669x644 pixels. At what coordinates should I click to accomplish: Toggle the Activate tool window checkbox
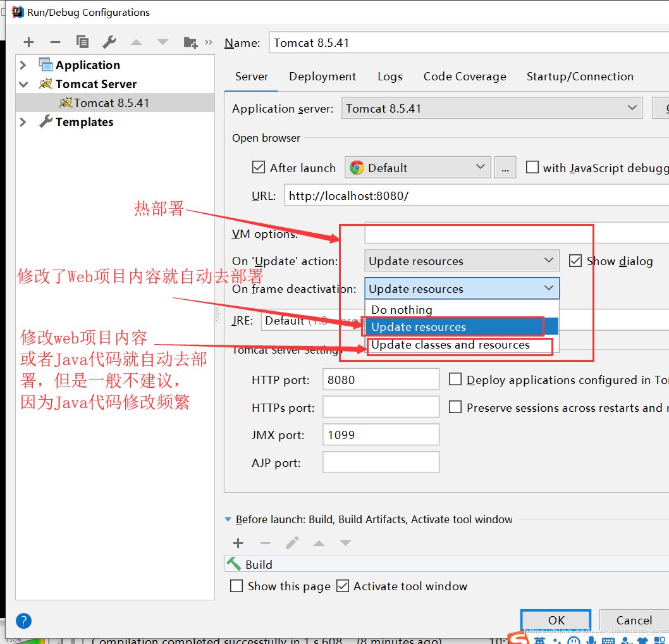pos(343,586)
